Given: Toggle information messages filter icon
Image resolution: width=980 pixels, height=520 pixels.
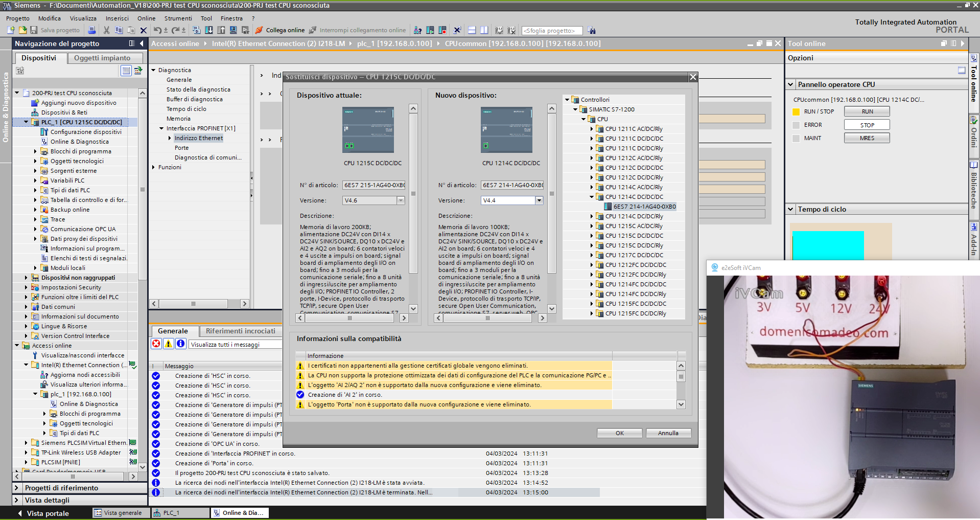Looking at the screenshot, I should coord(180,344).
